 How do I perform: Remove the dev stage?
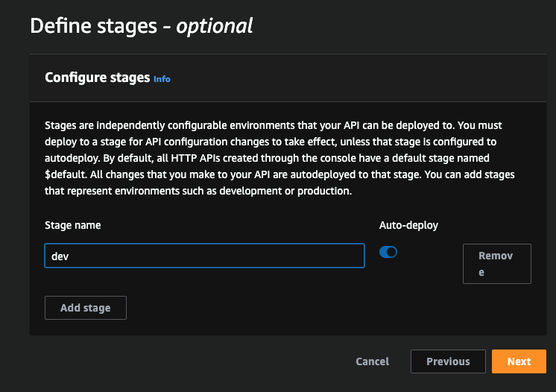coord(496,264)
